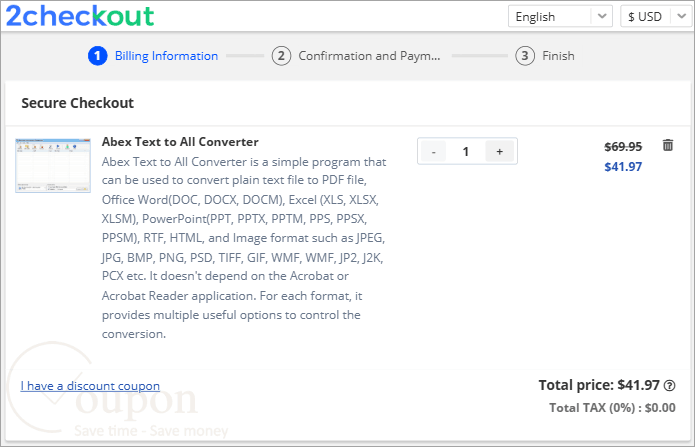Click the crossed-out price $69.95
The image size is (695, 447).
point(623,146)
